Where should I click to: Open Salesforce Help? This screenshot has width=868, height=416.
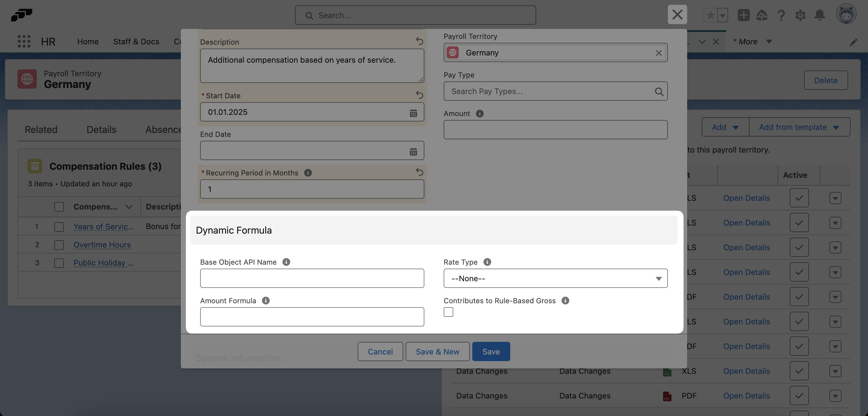click(x=782, y=15)
